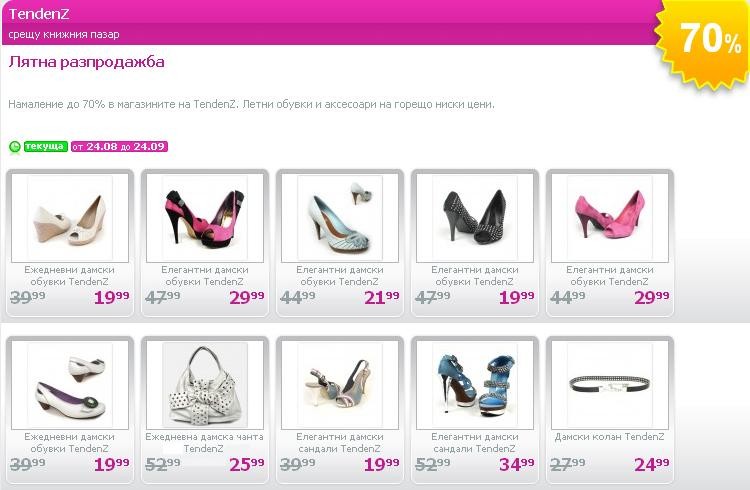
Task: Select the green текуща status badge
Action: pos(45,146)
